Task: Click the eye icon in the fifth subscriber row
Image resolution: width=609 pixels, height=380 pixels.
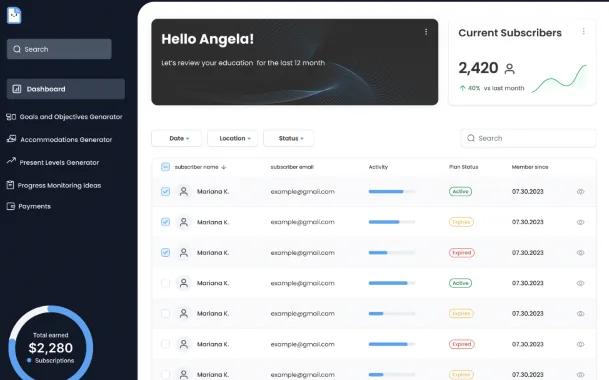Action: (580, 314)
